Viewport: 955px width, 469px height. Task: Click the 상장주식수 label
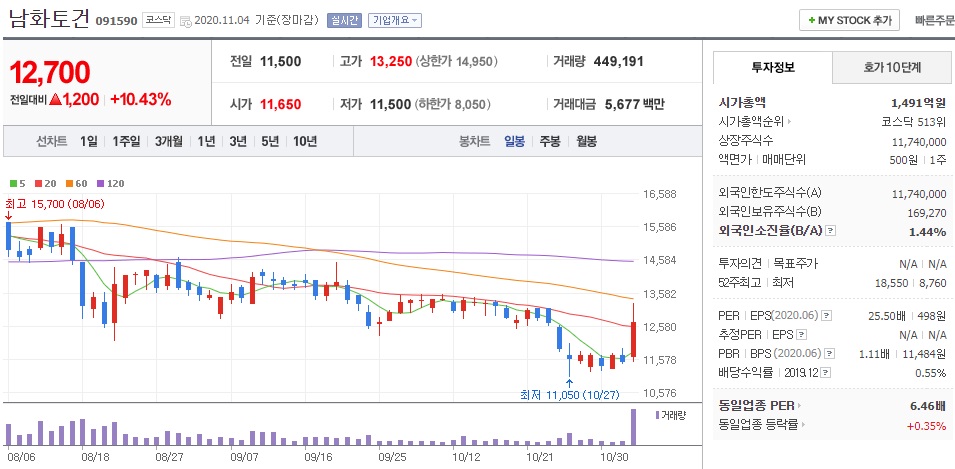[746, 141]
